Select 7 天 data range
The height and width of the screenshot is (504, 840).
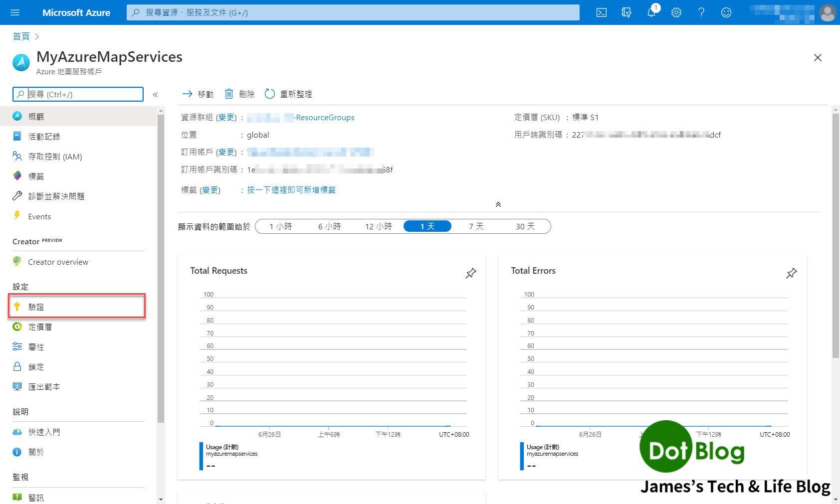tap(476, 226)
